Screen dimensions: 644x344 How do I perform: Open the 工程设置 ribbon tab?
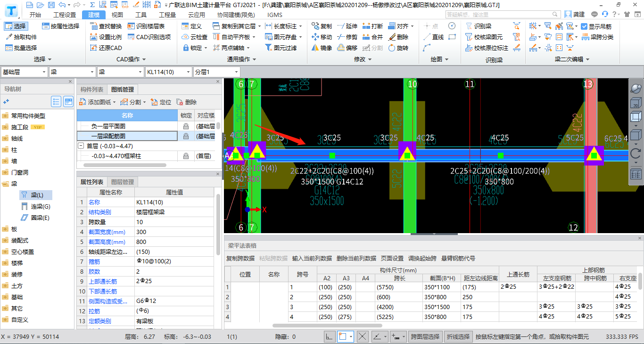[x=65, y=15]
